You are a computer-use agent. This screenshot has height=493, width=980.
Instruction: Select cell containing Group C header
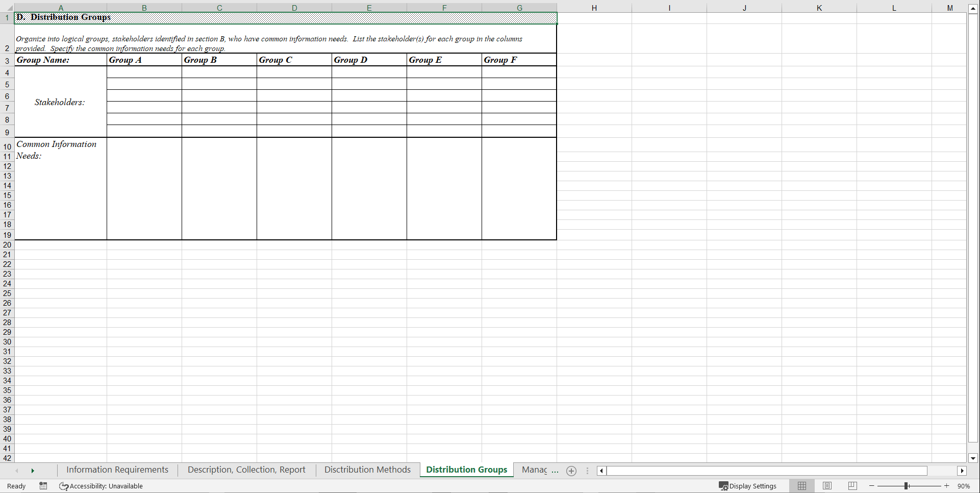click(294, 60)
